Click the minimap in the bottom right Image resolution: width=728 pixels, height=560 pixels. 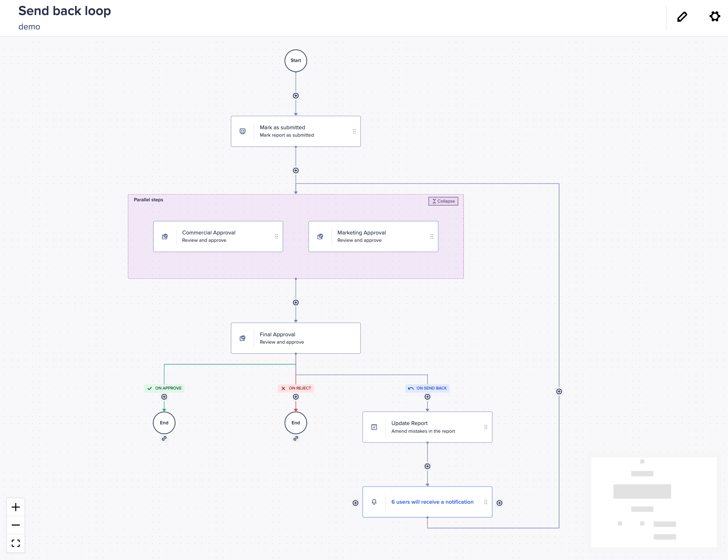pyautogui.click(x=653, y=502)
